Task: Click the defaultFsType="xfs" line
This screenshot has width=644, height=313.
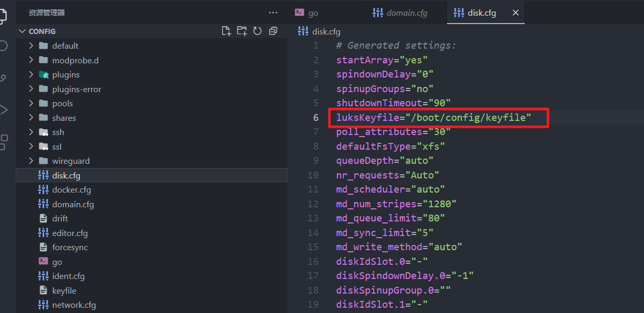Action: 390,146
